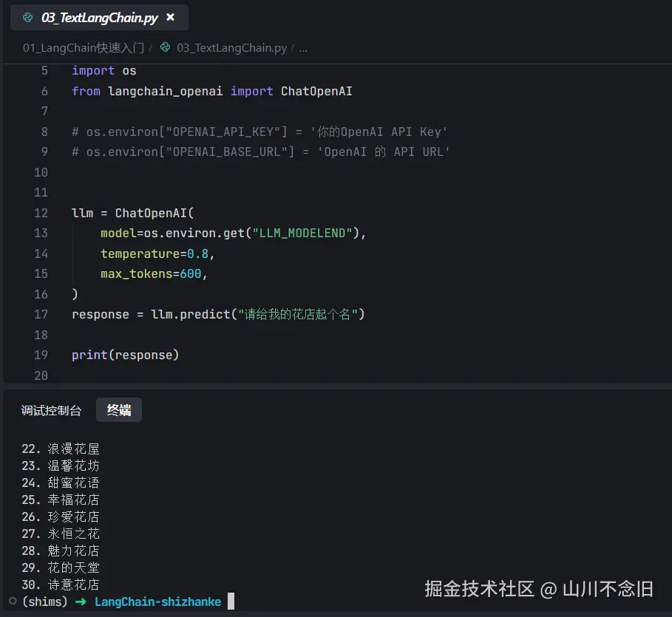
Task: Click (shims) environment label in terminal
Action: click(x=45, y=601)
